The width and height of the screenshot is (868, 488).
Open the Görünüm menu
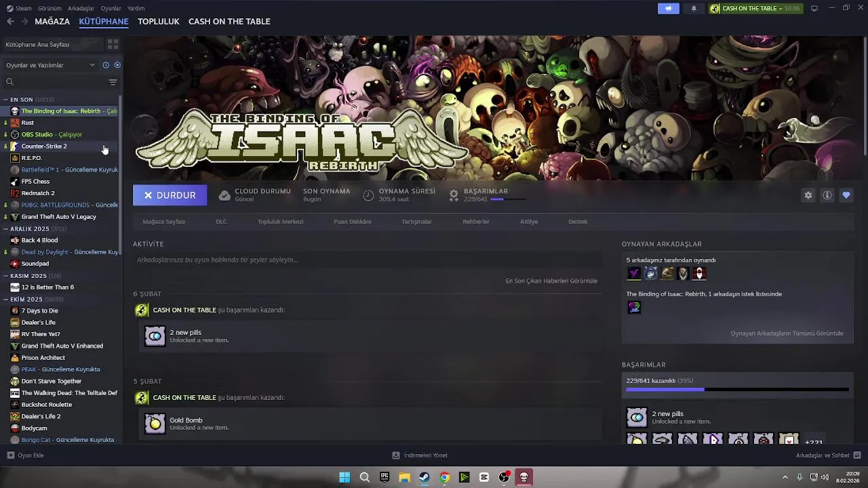tap(50, 8)
